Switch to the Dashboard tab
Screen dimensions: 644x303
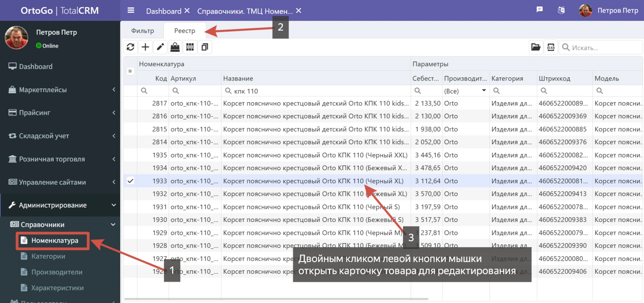tap(163, 11)
